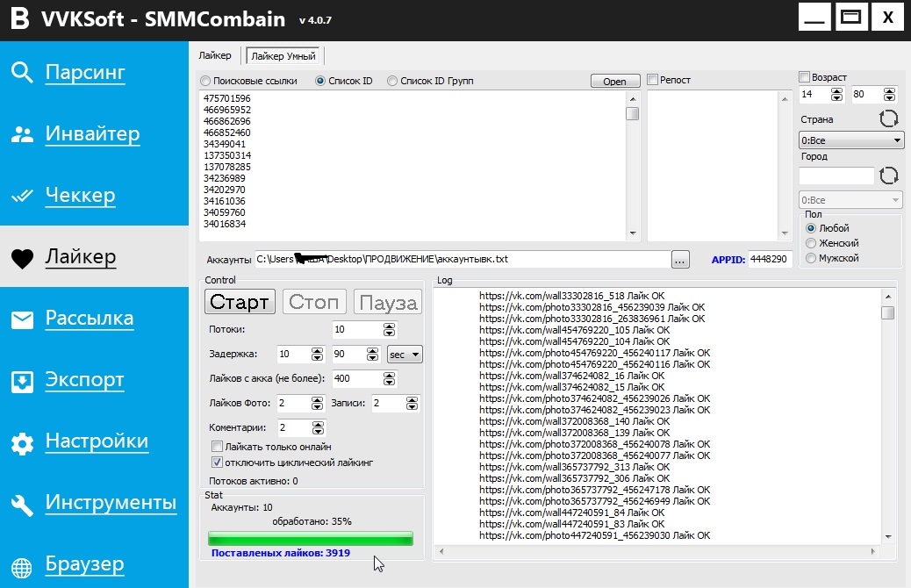
Task: Switch to the Лайкер Умный tab
Action: (x=285, y=56)
